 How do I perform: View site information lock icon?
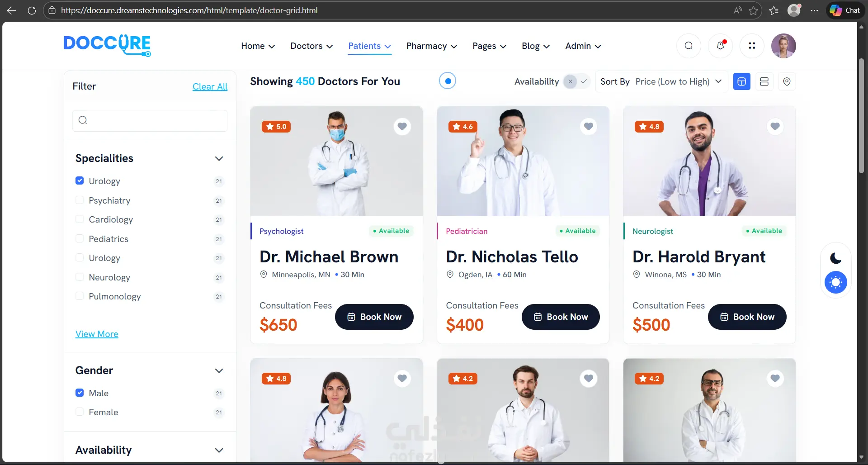tap(52, 10)
